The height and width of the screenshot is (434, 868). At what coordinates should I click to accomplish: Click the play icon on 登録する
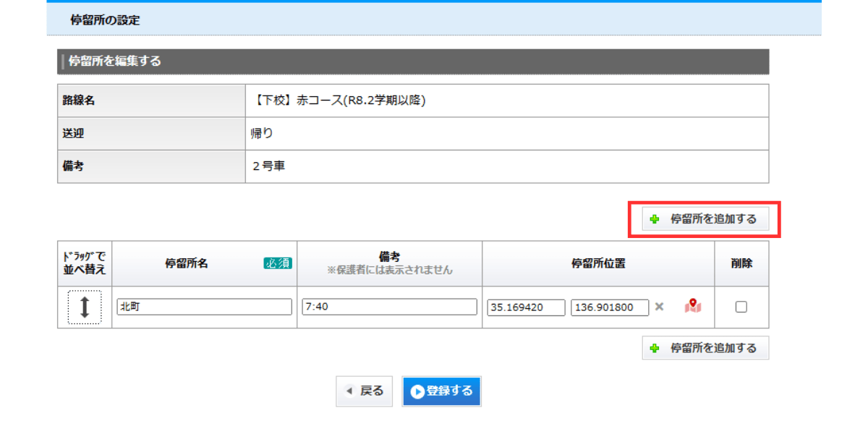pos(417,391)
